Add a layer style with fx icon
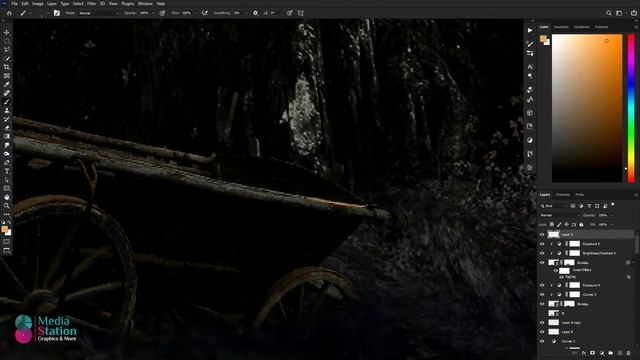Image resolution: width=640 pixels, height=360 pixels. tap(584, 353)
